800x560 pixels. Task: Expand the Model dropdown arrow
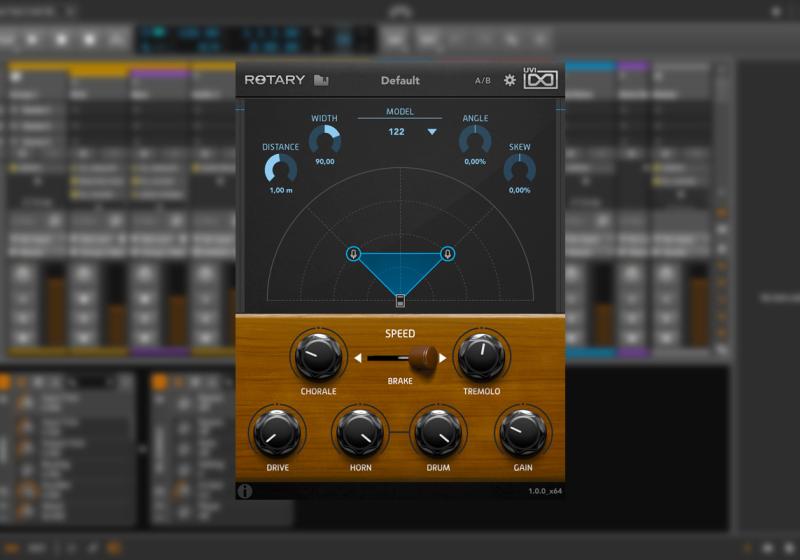point(432,132)
